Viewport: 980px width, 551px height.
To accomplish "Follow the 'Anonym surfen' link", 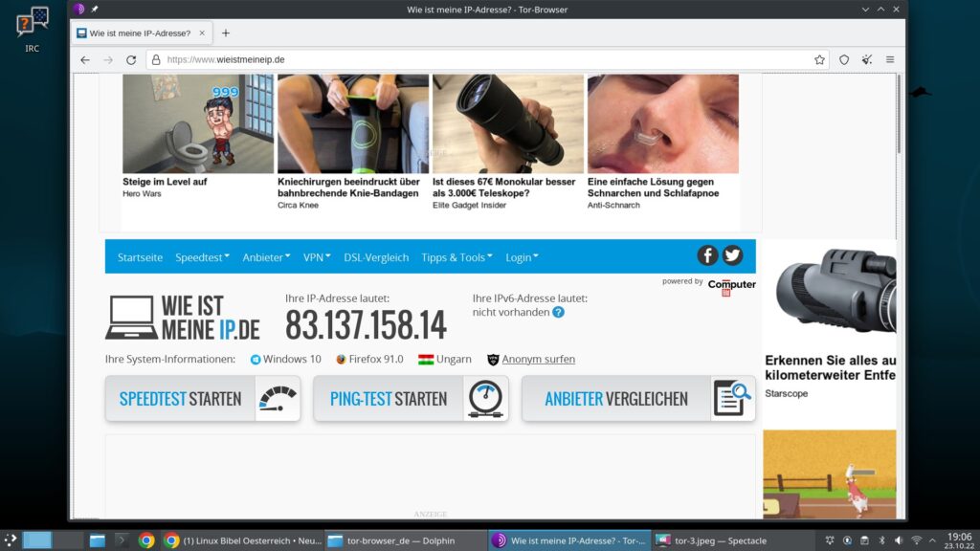I will [538, 360].
